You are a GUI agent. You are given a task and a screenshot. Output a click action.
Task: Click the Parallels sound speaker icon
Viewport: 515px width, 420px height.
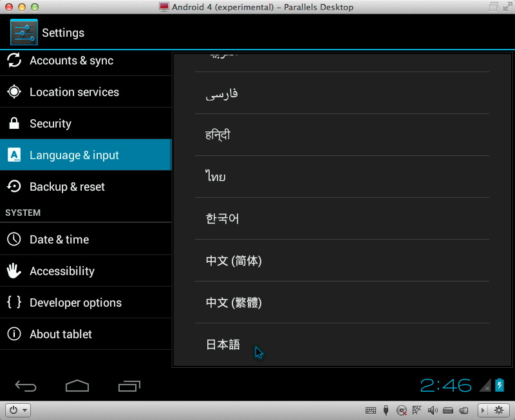click(x=433, y=410)
